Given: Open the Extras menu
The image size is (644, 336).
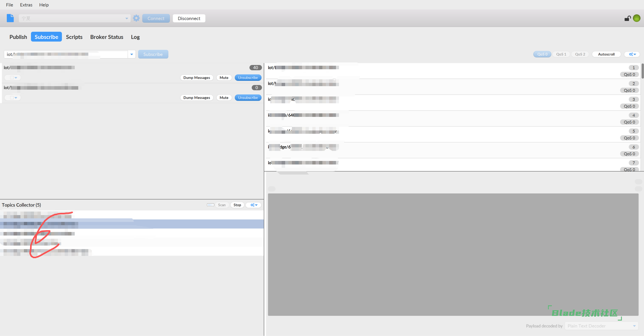Looking at the screenshot, I should click(26, 5).
